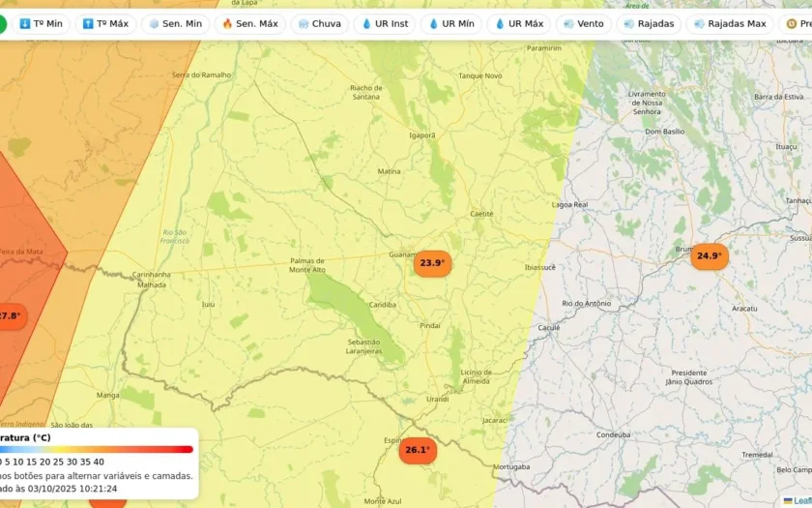Click the Tanque Novo label
The width and height of the screenshot is (812, 508).
[x=480, y=75]
